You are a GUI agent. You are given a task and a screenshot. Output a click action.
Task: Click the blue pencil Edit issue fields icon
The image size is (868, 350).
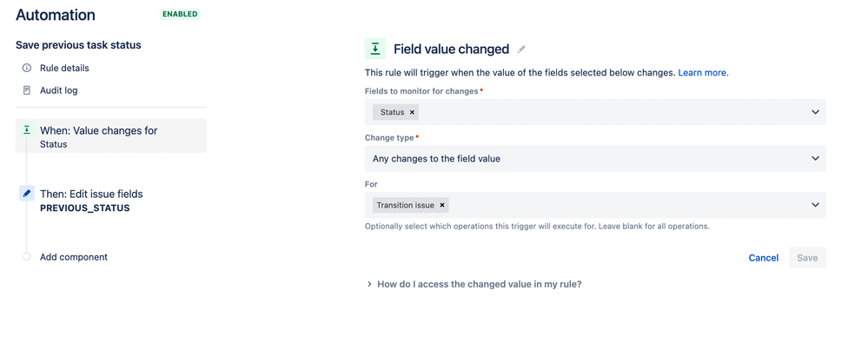pyautogui.click(x=27, y=194)
